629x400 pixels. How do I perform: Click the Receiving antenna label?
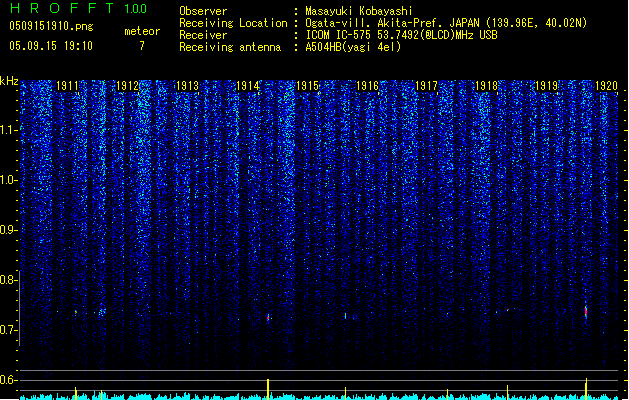[230, 47]
